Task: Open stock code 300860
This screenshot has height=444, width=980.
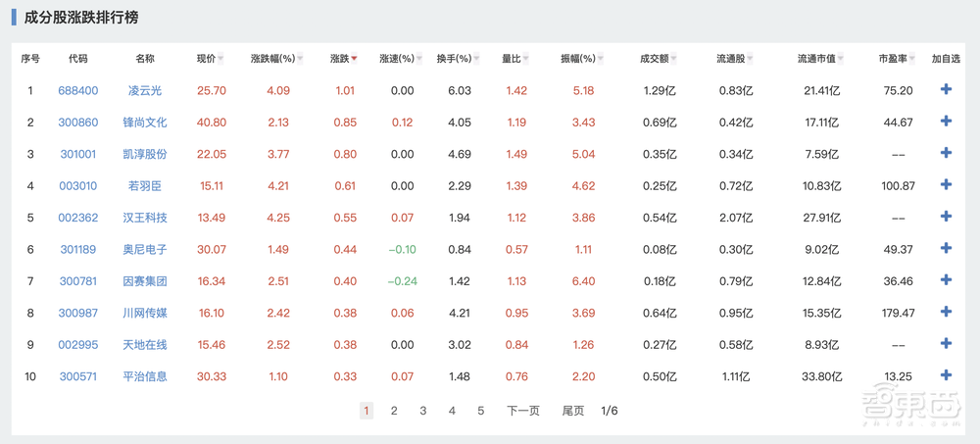Action: tap(78, 122)
